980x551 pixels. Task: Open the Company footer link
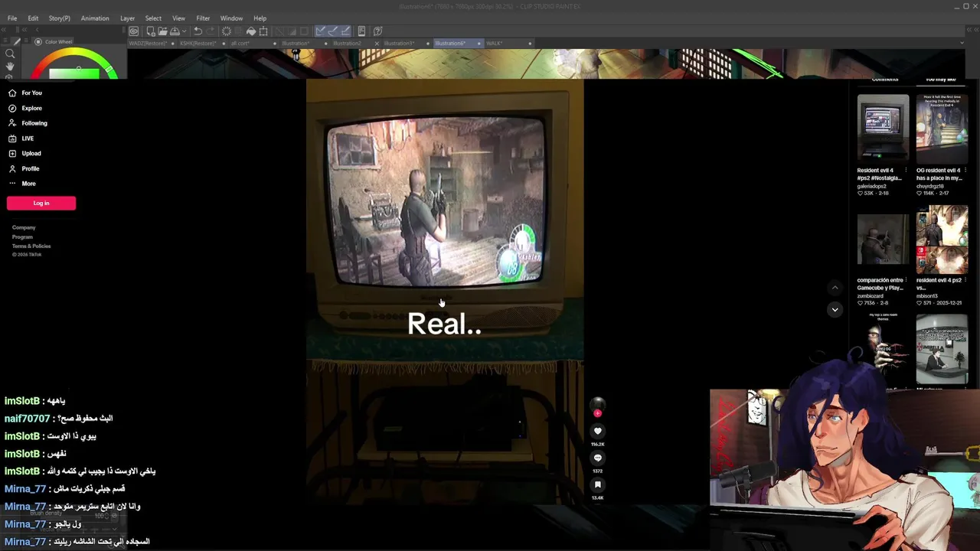tap(24, 227)
